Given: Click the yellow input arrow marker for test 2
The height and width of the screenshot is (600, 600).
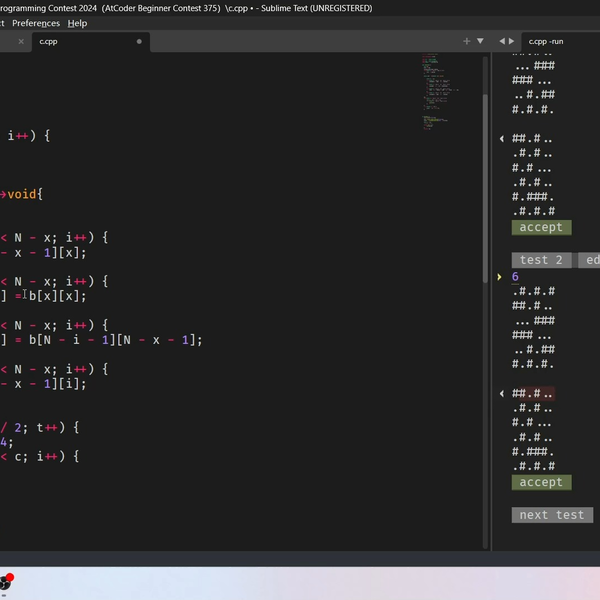Looking at the screenshot, I should click(501, 277).
